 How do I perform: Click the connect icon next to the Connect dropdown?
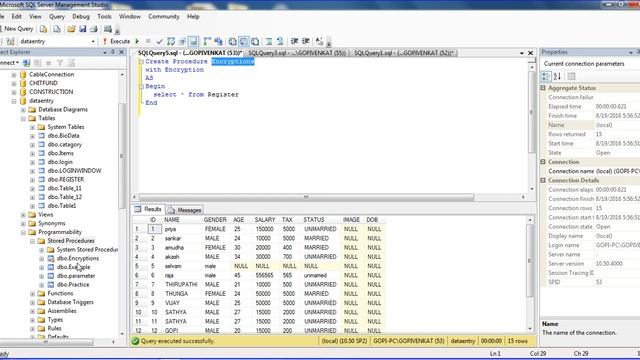point(27,63)
